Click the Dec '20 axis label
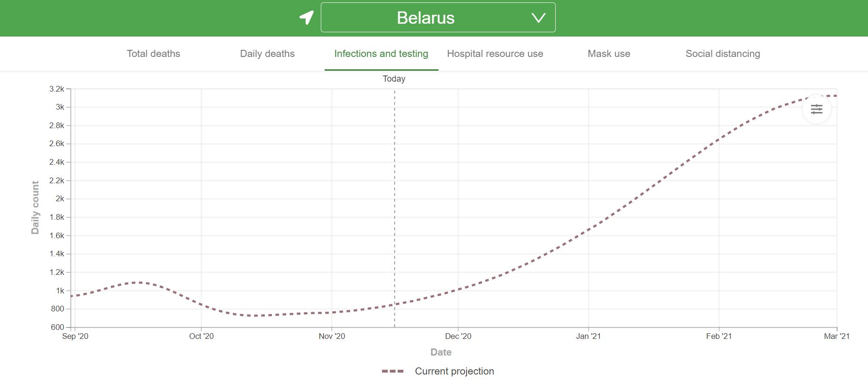Image resolution: width=868 pixels, height=384 pixels. pyautogui.click(x=458, y=336)
